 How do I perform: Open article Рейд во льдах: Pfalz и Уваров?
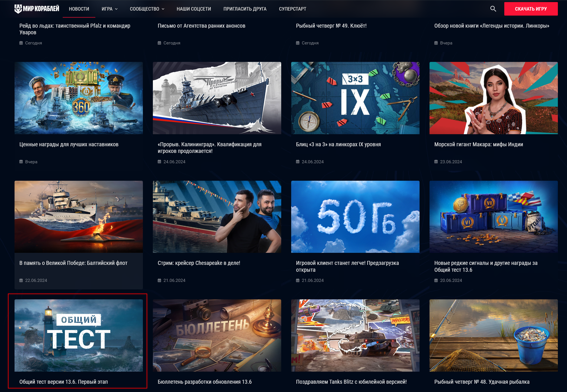[75, 29]
